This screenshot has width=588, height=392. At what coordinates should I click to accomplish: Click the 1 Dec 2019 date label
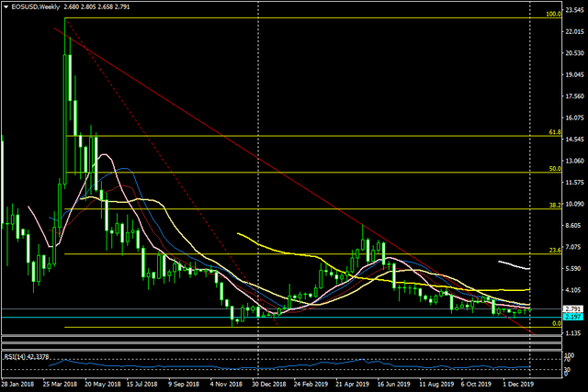tap(518, 384)
